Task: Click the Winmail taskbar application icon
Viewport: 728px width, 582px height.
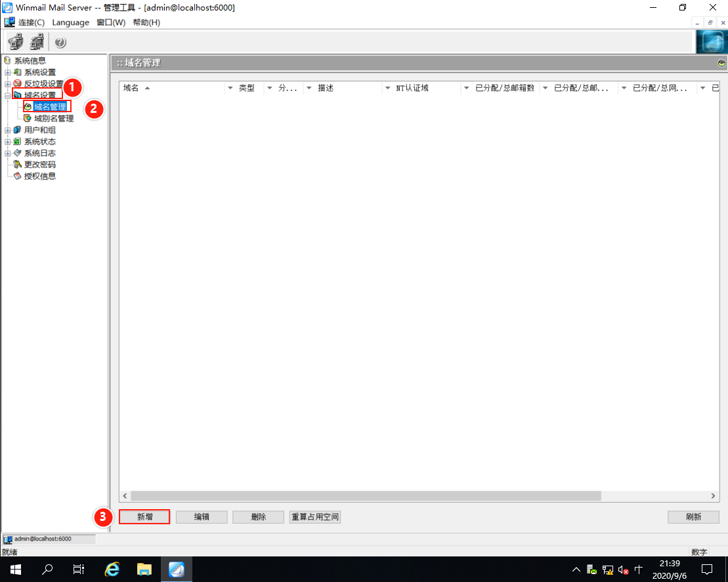Action: pos(177,569)
